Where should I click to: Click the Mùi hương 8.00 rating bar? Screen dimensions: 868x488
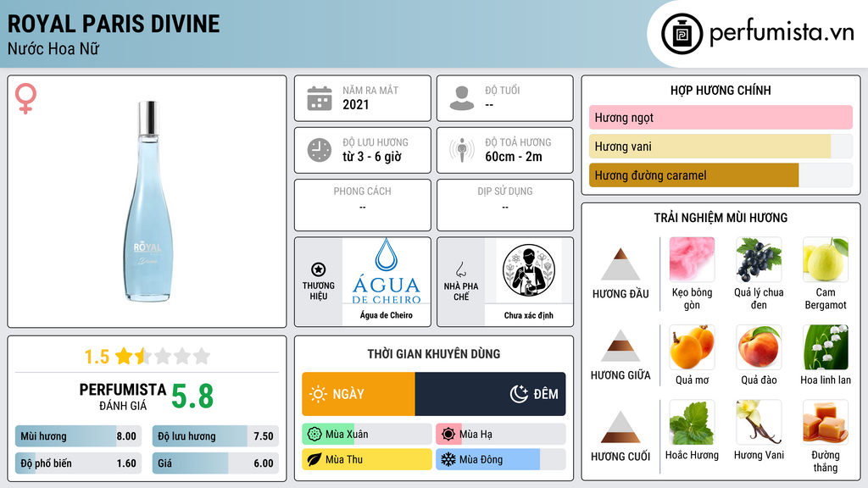click(78, 436)
